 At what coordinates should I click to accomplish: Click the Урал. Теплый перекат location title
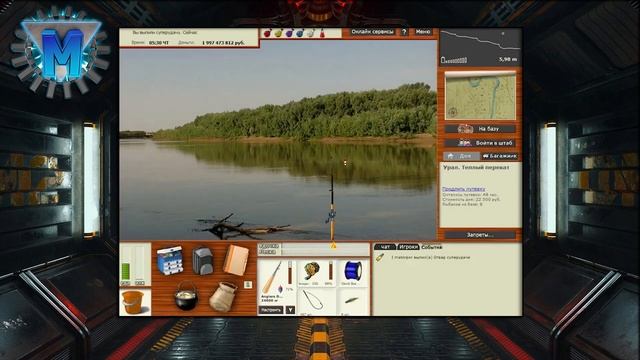(x=476, y=167)
